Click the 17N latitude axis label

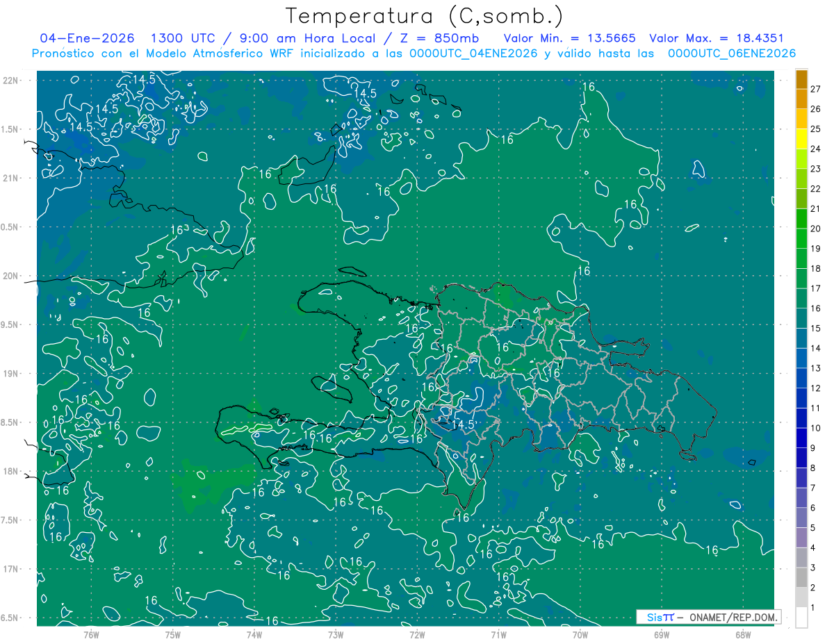[11, 569]
